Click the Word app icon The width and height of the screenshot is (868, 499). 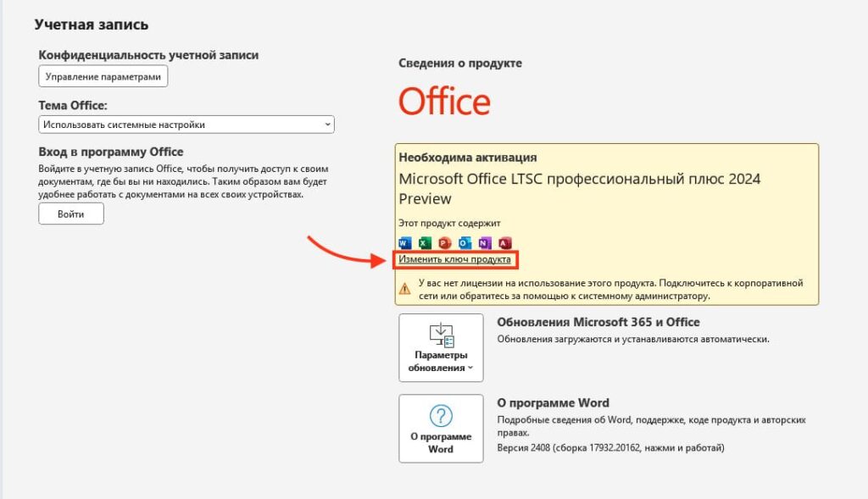click(404, 243)
